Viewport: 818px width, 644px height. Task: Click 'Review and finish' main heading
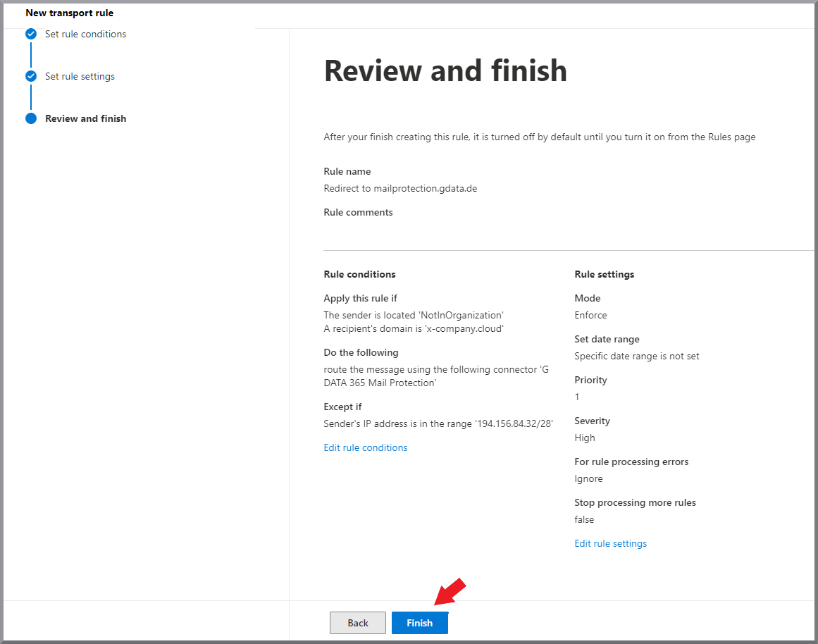tap(445, 70)
